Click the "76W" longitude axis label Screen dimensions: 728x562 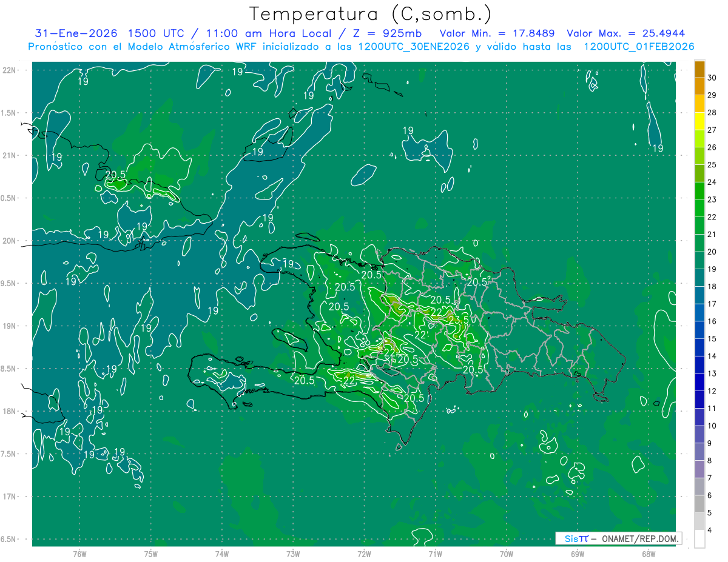click(x=79, y=554)
